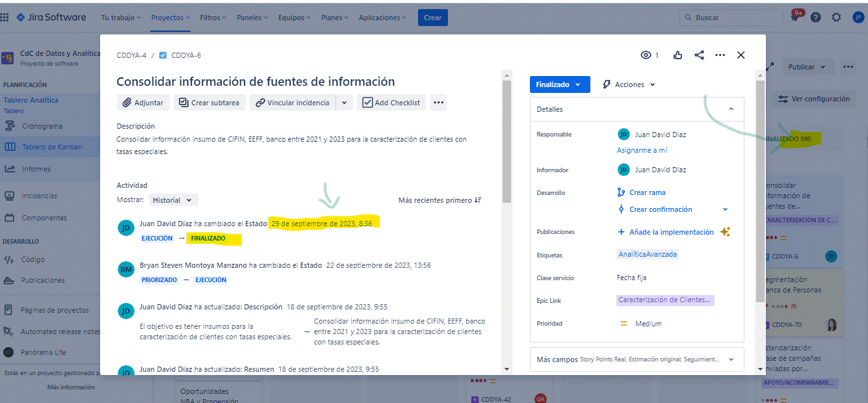Open the Proyectos menu
The image size is (868, 403).
(170, 18)
